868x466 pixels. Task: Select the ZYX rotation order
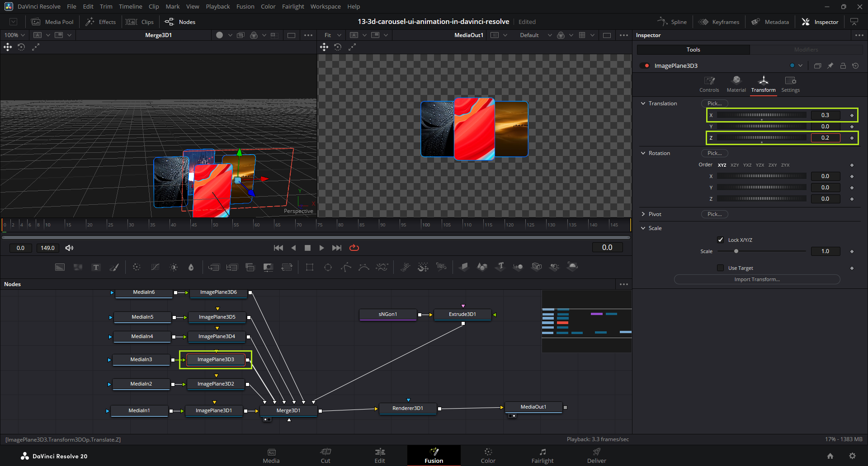point(785,165)
